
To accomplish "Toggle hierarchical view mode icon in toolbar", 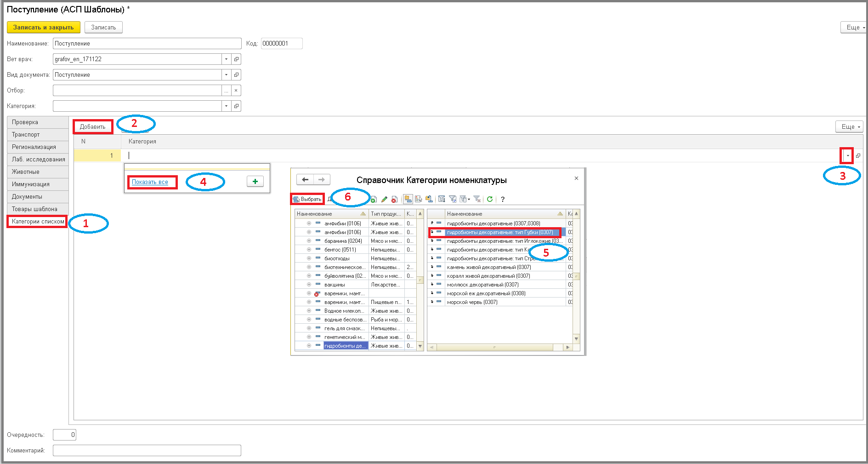I will (408, 199).
